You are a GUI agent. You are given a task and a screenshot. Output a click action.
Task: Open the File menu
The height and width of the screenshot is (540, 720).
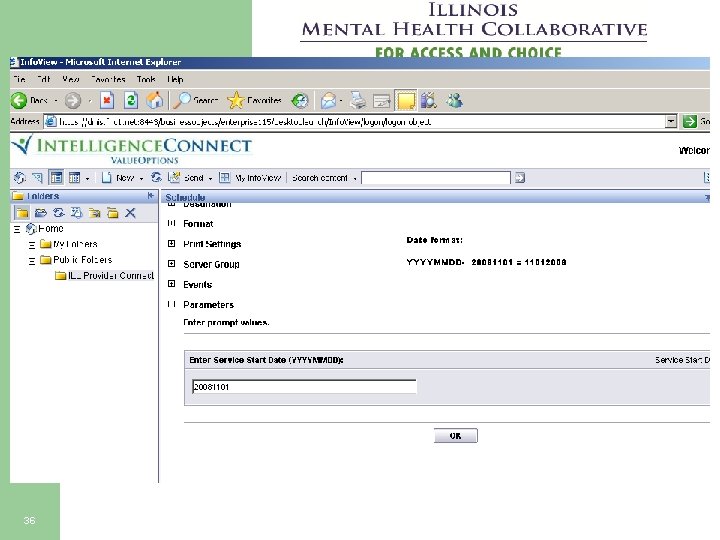(19, 79)
